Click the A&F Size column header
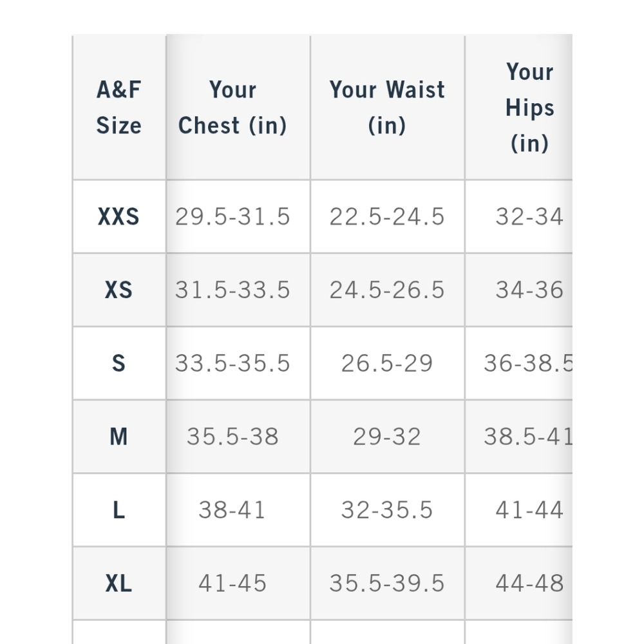Viewport: 644px width, 644px height. [119, 108]
